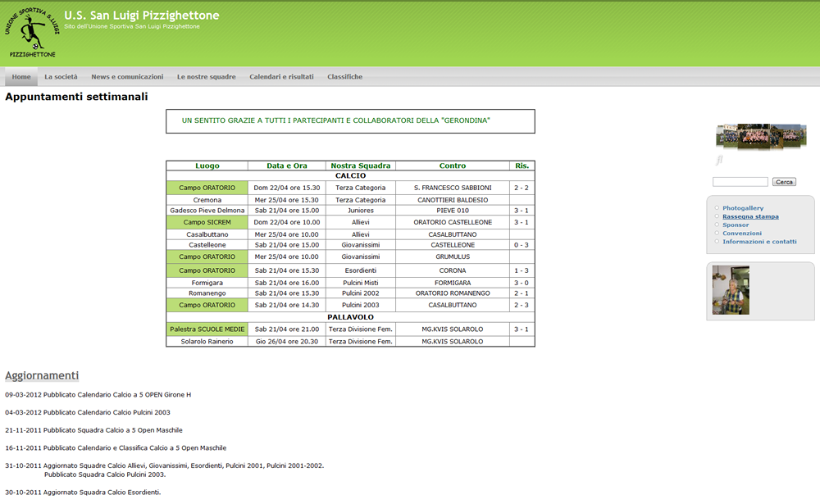The width and height of the screenshot is (820, 504).
Task: Click the CORONA opponent cell
Action: [453, 270]
